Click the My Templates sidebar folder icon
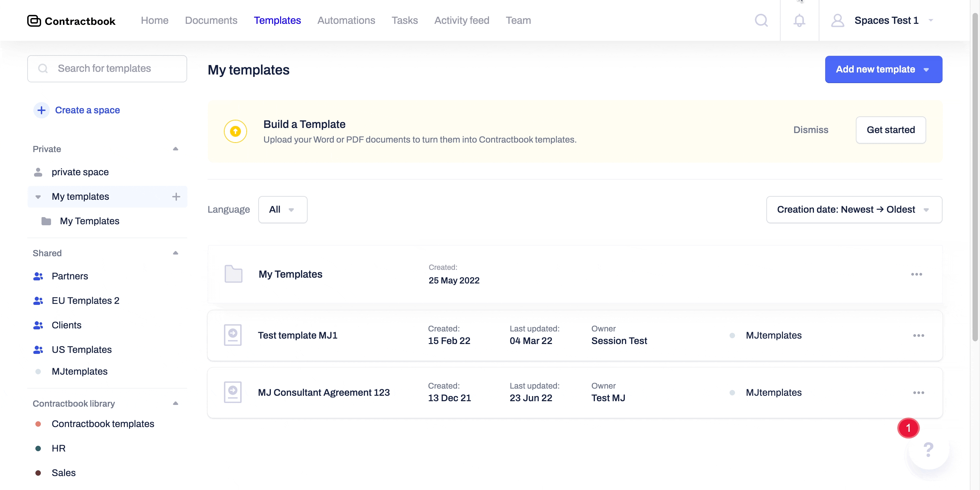This screenshot has width=980, height=490. [46, 221]
